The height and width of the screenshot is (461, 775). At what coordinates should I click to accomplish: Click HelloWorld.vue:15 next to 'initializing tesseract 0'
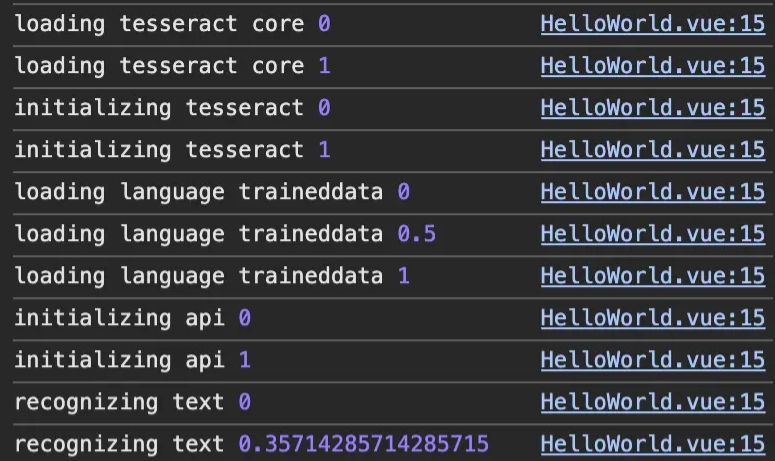(653, 108)
